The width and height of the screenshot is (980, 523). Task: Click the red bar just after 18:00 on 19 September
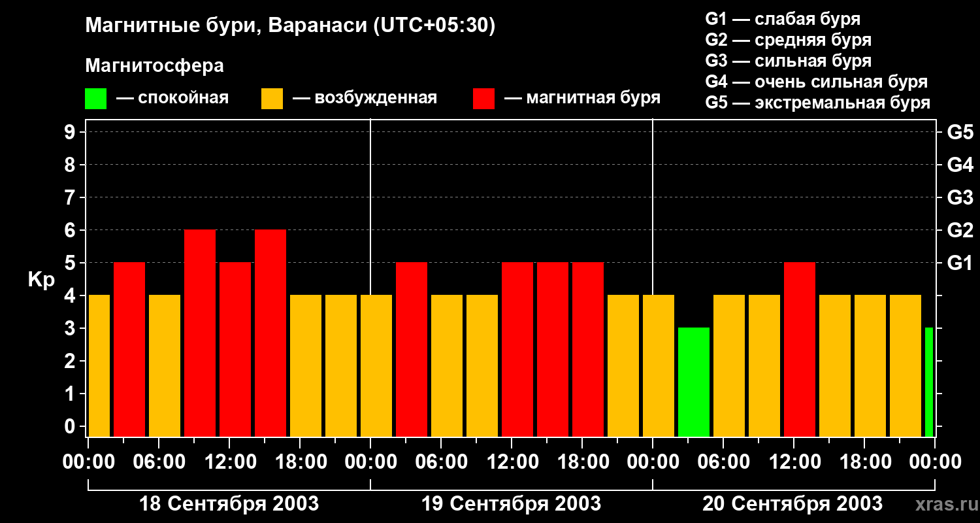(x=588, y=350)
